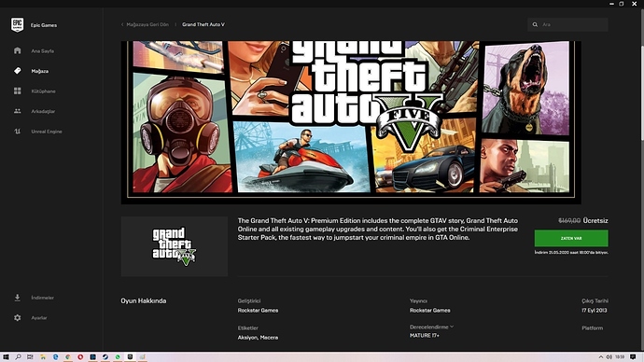Open the Arkadaşlar friends icon
This screenshot has width=644, height=362.
tap(17, 111)
